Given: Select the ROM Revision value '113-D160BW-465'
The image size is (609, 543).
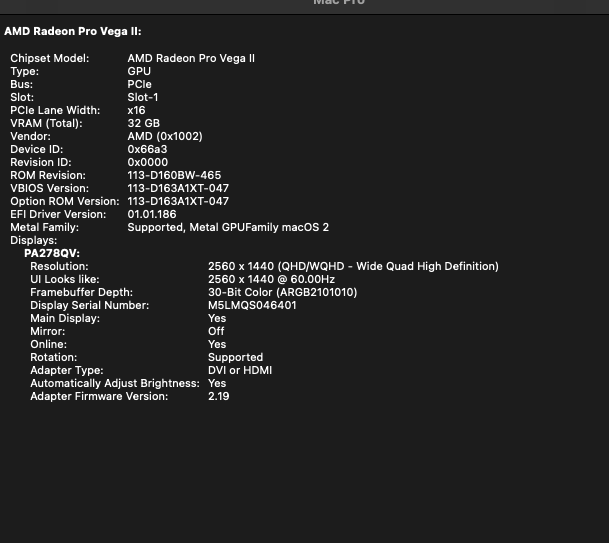Looking at the screenshot, I should point(174,176).
